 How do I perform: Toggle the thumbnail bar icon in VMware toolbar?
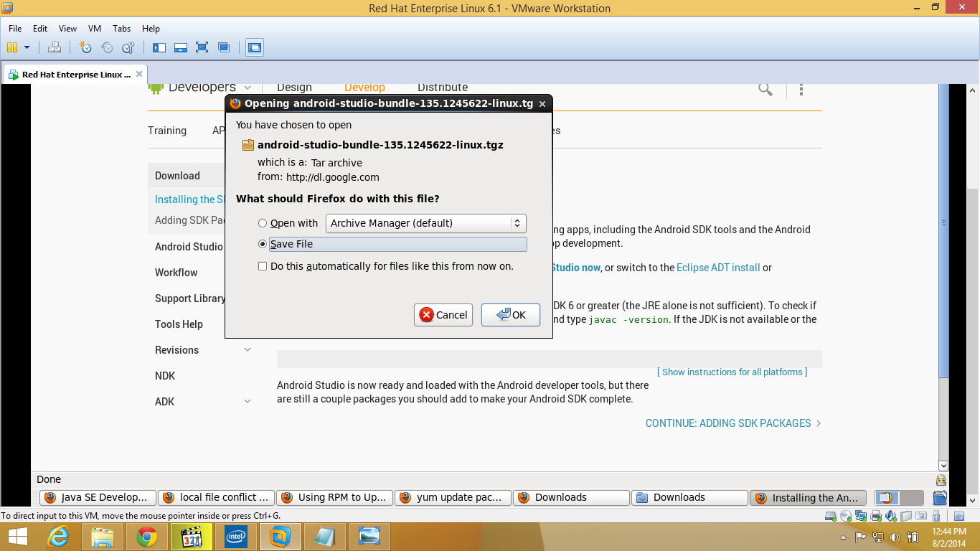(181, 47)
